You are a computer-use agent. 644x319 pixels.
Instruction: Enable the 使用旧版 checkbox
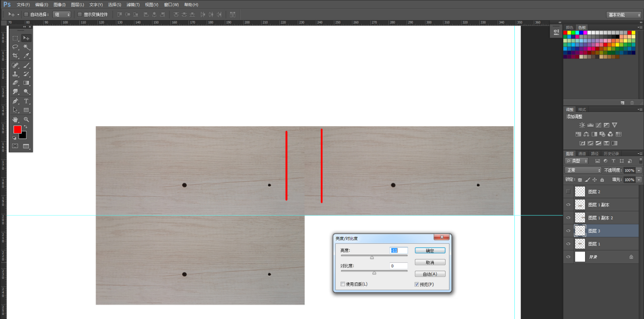343,284
